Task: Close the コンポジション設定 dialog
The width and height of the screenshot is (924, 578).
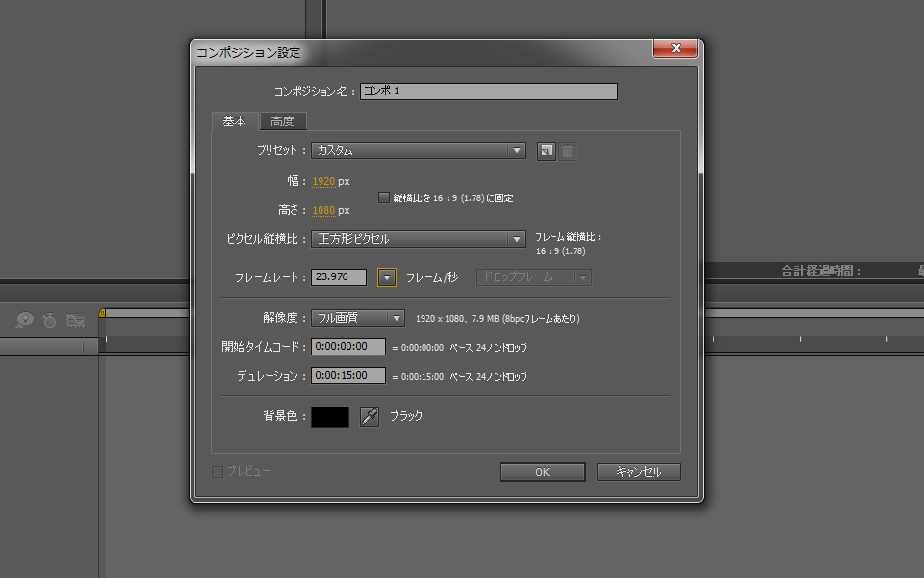Action: pyautogui.click(x=676, y=48)
